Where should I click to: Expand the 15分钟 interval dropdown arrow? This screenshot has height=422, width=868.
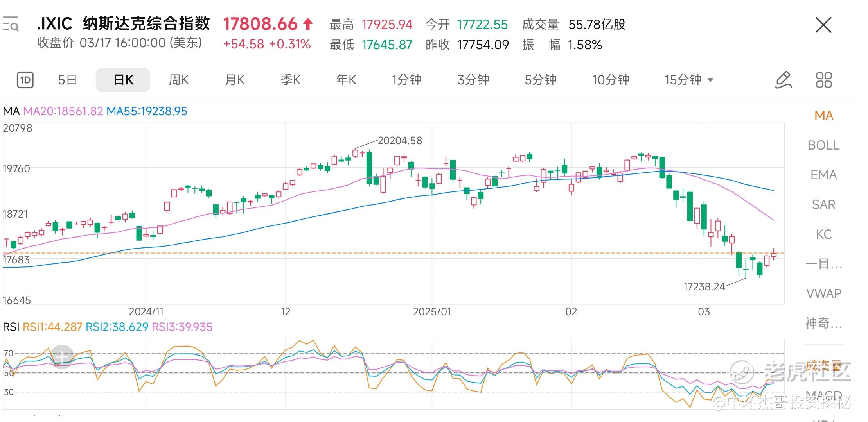(x=711, y=80)
